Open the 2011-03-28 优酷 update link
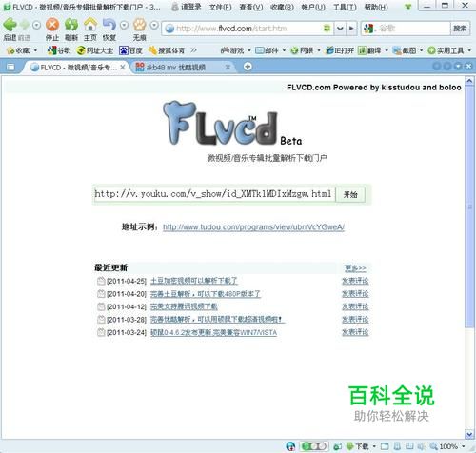 click(217, 320)
